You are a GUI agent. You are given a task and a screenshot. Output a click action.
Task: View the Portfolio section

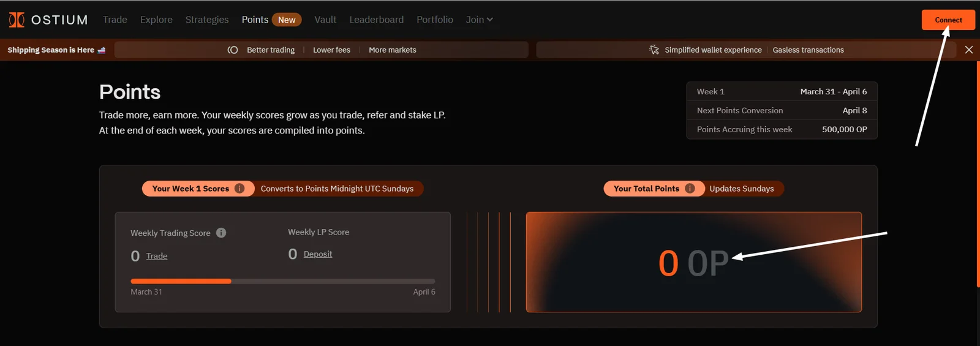click(435, 20)
